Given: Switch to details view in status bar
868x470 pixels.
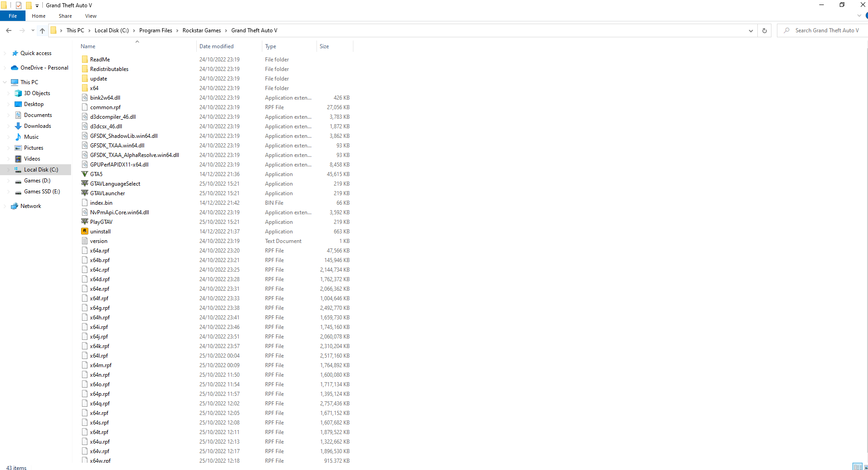Looking at the screenshot, I should tap(858, 467).
